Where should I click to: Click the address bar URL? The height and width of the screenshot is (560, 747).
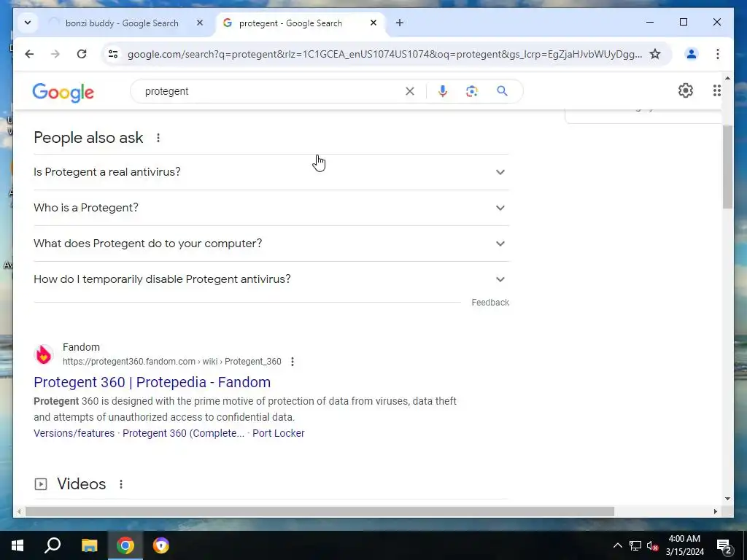click(x=384, y=54)
